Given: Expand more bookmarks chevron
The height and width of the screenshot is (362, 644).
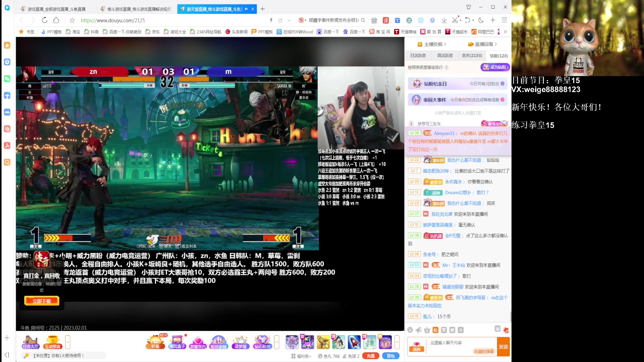Looking at the screenshot, I should click(505, 32).
